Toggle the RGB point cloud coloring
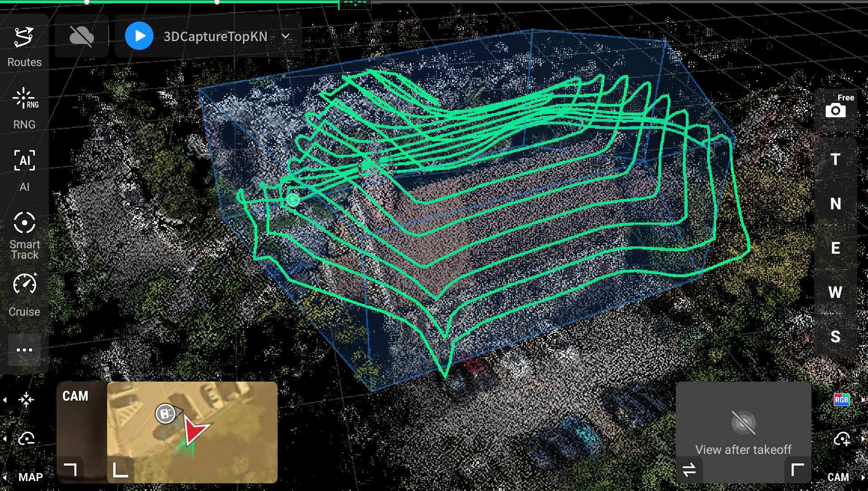This screenshot has height=491, width=868. [841, 400]
